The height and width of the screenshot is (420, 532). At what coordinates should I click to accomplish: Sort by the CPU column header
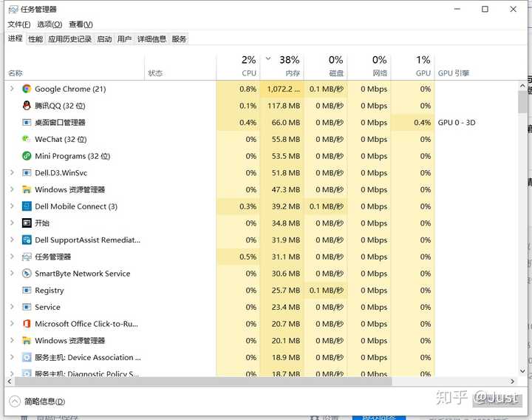click(238, 66)
